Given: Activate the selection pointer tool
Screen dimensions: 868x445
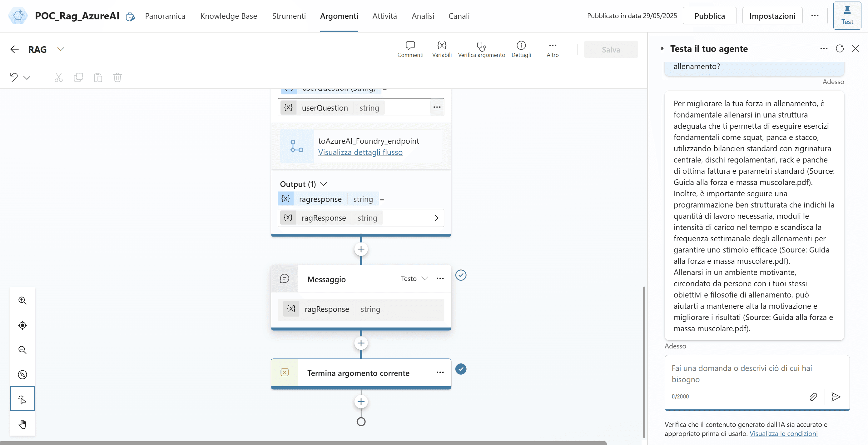Looking at the screenshot, I should [22, 398].
